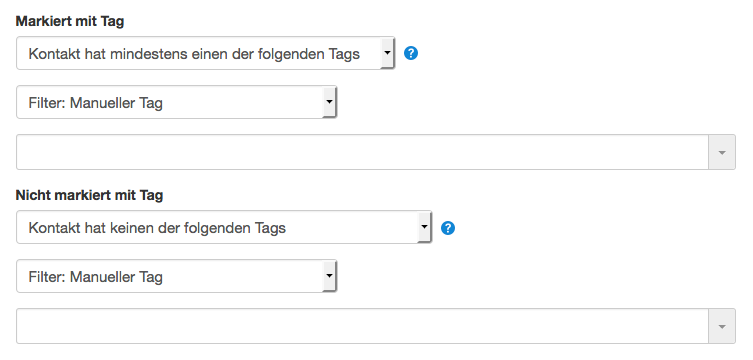
Task: Click arrow of 'Kontakt hat keinen' dropdown
Action: click(x=425, y=228)
